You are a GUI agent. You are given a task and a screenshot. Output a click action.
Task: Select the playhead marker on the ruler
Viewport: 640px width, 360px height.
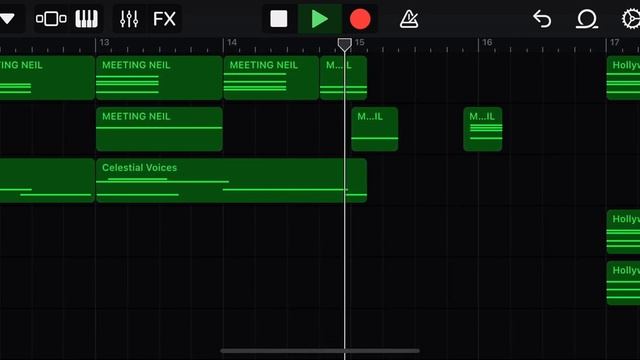point(344,44)
